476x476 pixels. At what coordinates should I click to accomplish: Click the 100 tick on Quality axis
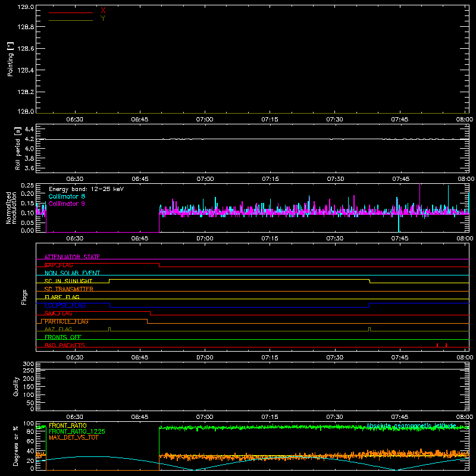point(29,394)
